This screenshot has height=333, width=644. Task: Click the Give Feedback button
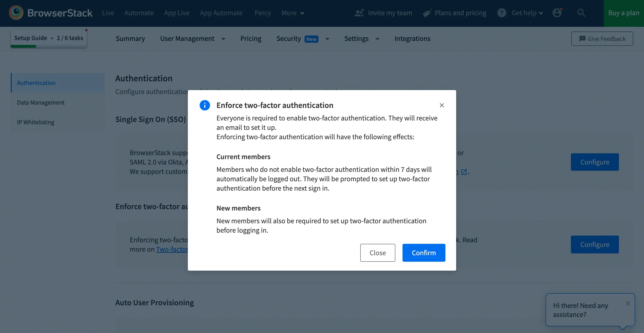click(x=602, y=39)
